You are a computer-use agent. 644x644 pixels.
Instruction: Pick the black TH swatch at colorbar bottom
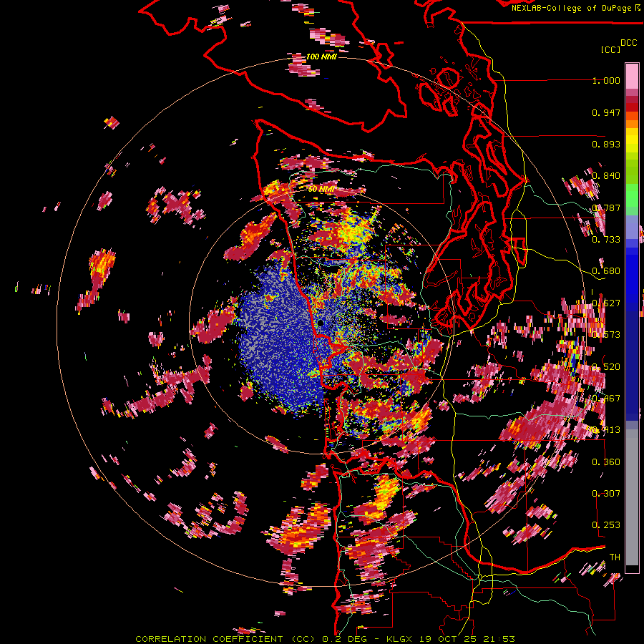click(632, 569)
